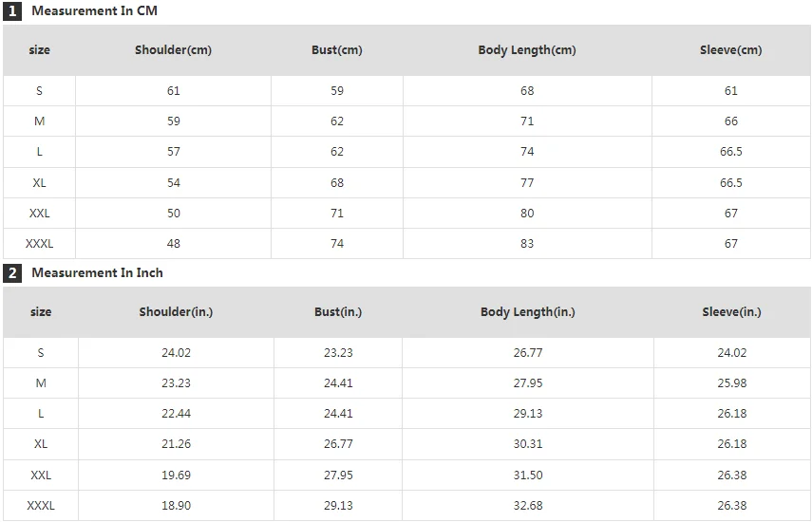Screen dimensions: 812x522
Task: Click the Body Length(in.) column header
Action: 527,312
